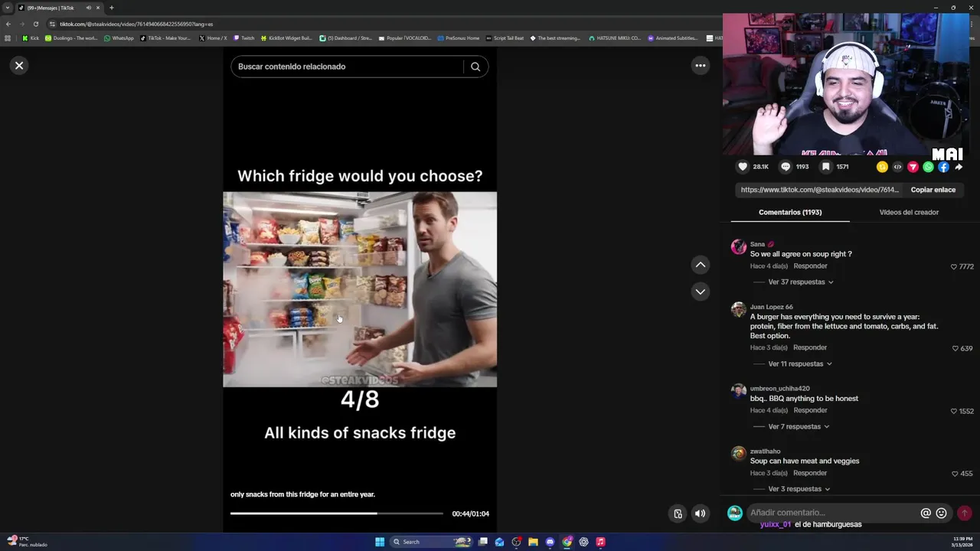Viewport: 980px width, 551px height.
Task: Reply to zwatlhaho's comment
Action: tap(810, 473)
